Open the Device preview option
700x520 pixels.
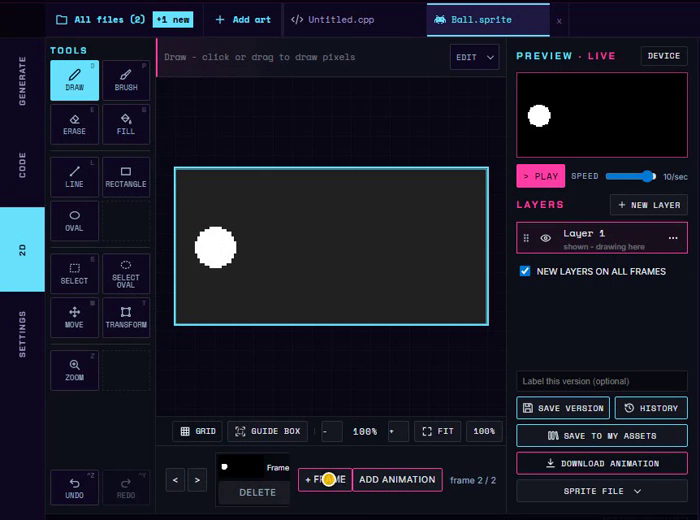[x=664, y=56]
